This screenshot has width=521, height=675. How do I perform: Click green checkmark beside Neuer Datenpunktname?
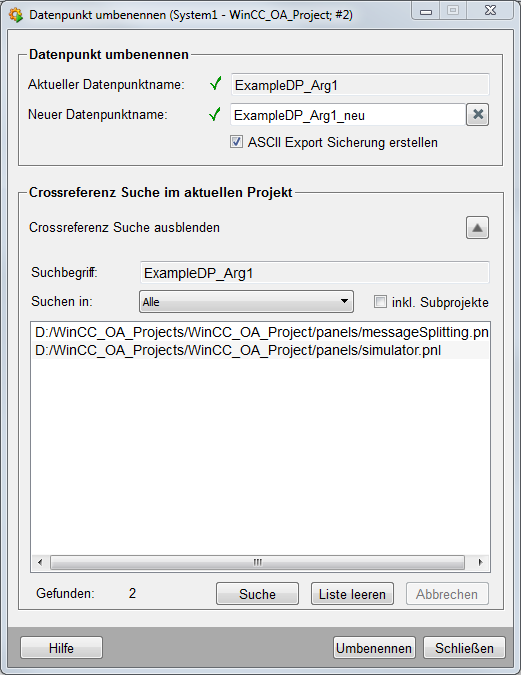click(215, 114)
